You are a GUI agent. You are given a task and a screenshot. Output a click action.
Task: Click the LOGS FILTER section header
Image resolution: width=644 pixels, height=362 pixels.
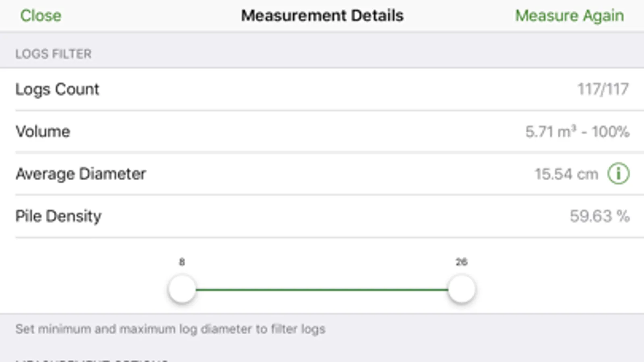click(x=54, y=54)
